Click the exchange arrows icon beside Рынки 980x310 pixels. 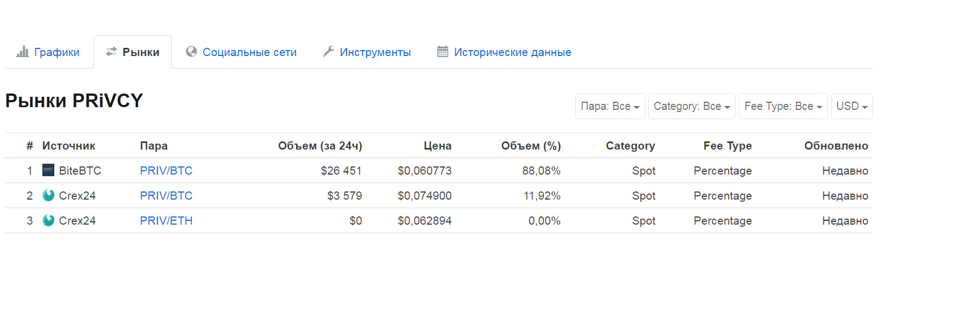pos(111,52)
